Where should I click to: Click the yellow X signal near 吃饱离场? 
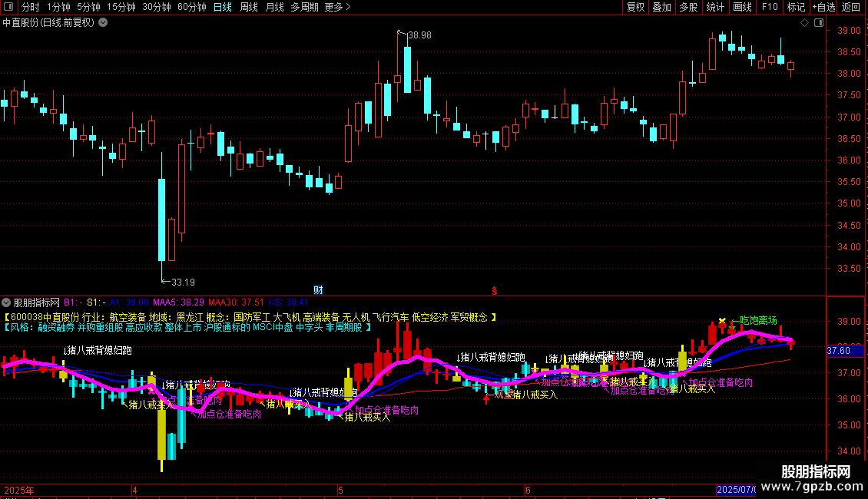[x=722, y=321]
